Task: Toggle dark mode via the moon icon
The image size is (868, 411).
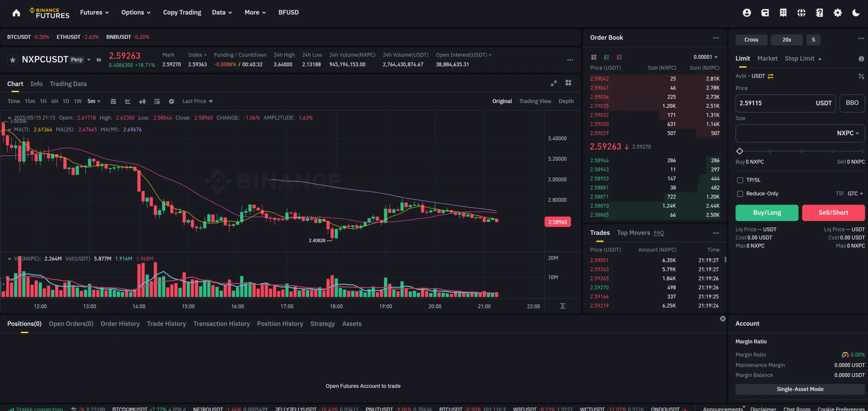Action: tap(856, 12)
